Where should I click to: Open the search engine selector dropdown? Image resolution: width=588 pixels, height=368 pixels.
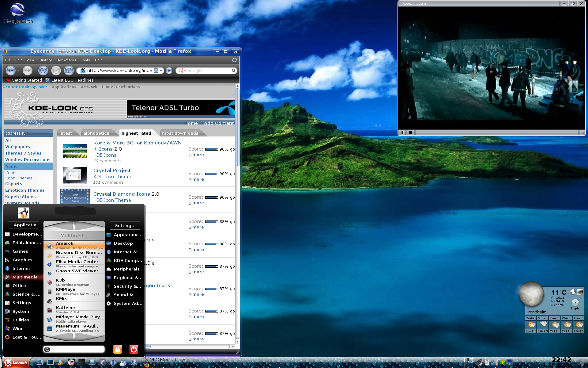pos(185,71)
